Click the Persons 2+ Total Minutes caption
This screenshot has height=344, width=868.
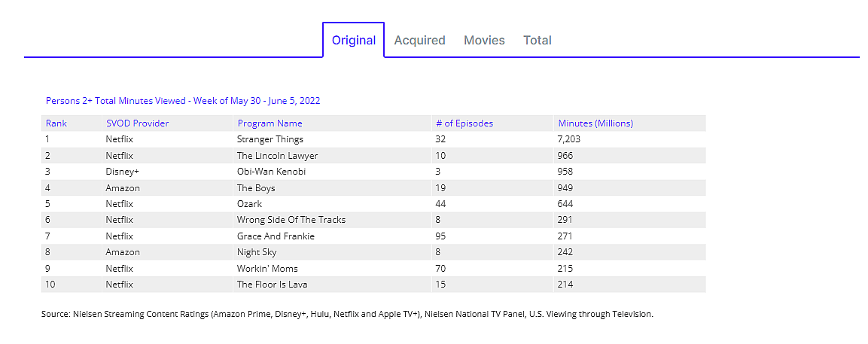pos(183,101)
